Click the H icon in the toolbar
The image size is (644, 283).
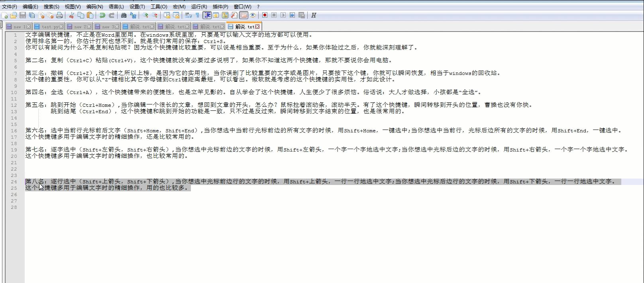[x=314, y=15]
